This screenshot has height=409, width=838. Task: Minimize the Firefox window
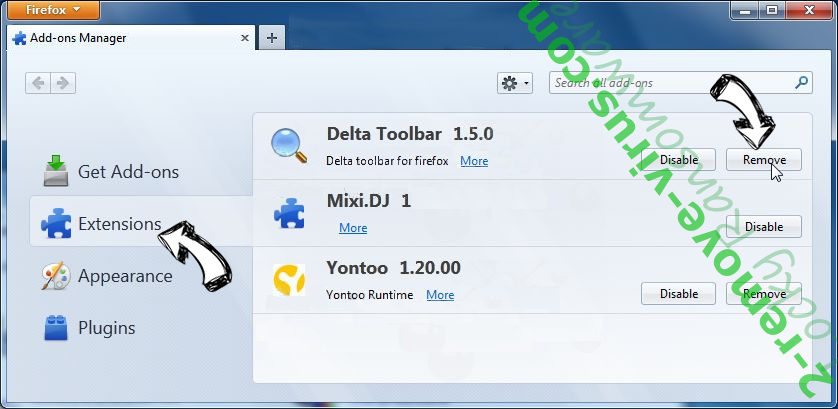pos(746,9)
